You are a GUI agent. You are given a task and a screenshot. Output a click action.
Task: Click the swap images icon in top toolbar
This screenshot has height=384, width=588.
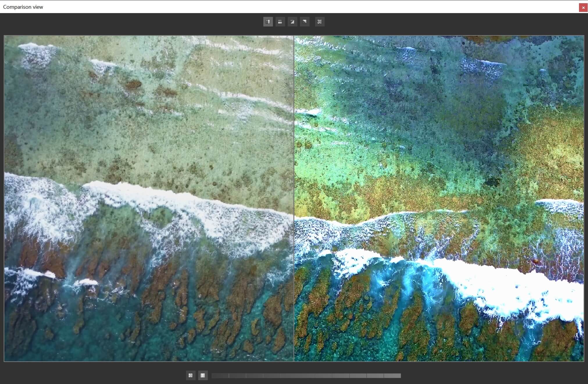coord(320,22)
